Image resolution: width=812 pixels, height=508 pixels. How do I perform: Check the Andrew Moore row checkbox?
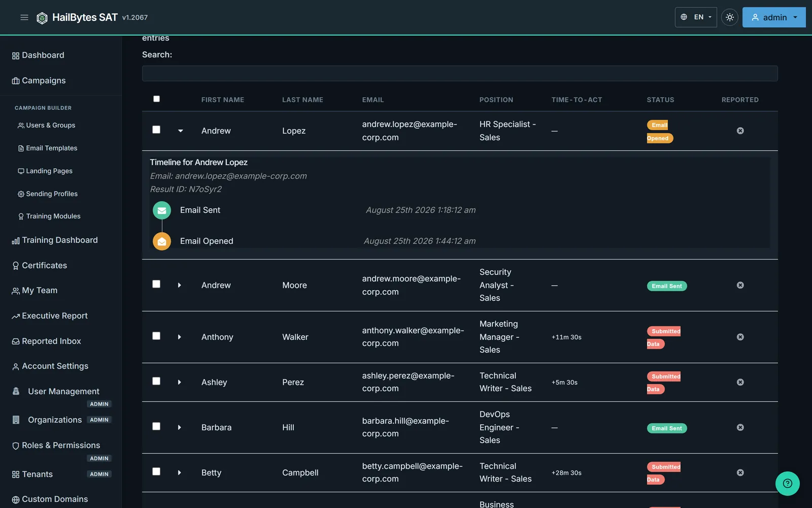(x=156, y=284)
